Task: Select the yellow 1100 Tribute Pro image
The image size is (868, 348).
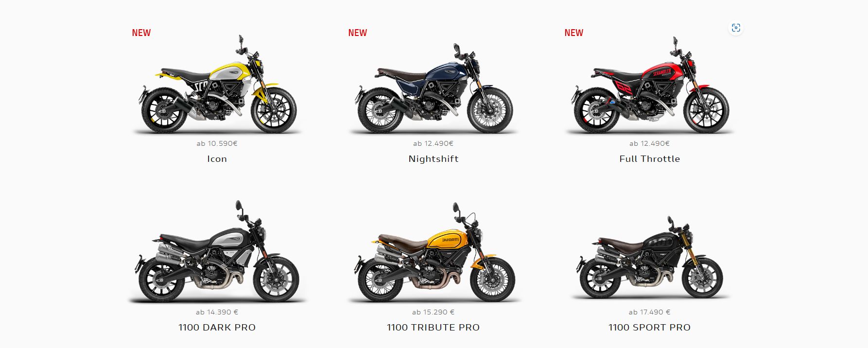Action: [434, 253]
